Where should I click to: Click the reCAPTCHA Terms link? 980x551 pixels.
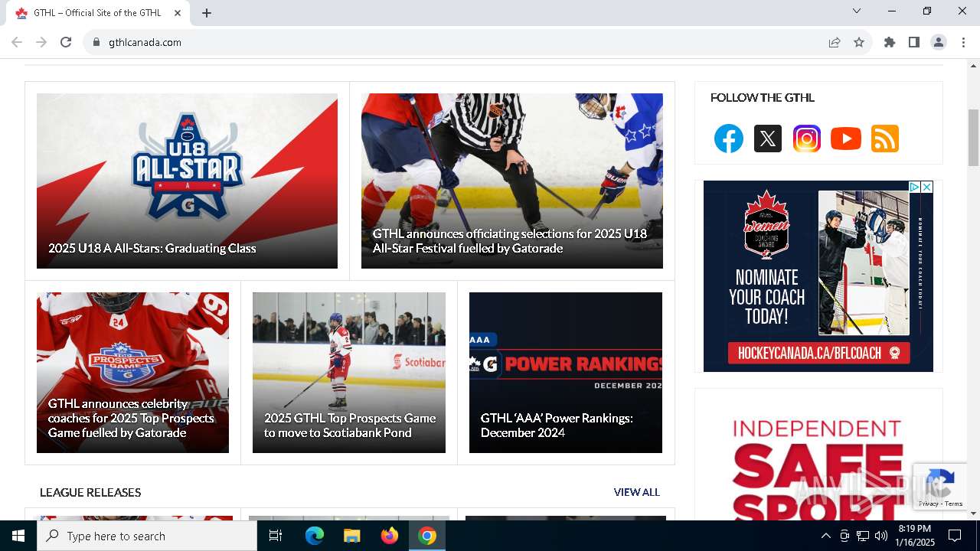[x=954, y=504]
